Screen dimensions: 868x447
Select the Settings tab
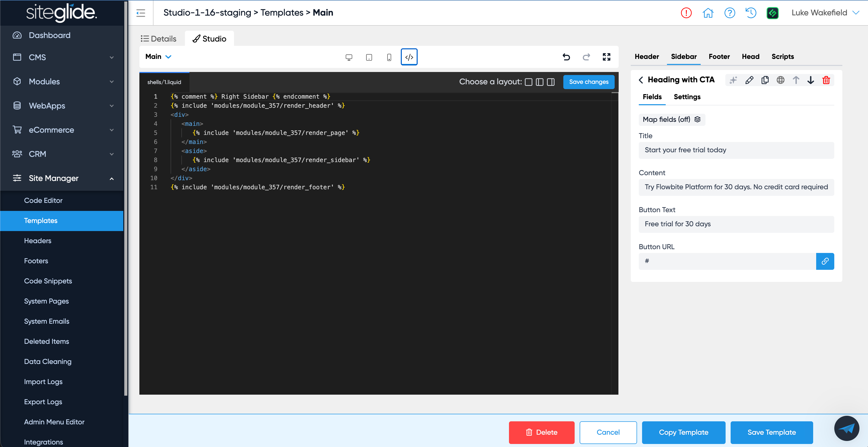(687, 97)
